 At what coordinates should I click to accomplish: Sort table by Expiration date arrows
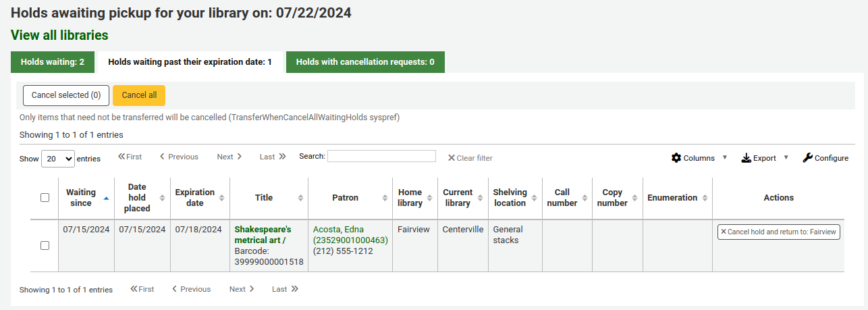(x=221, y=198)
